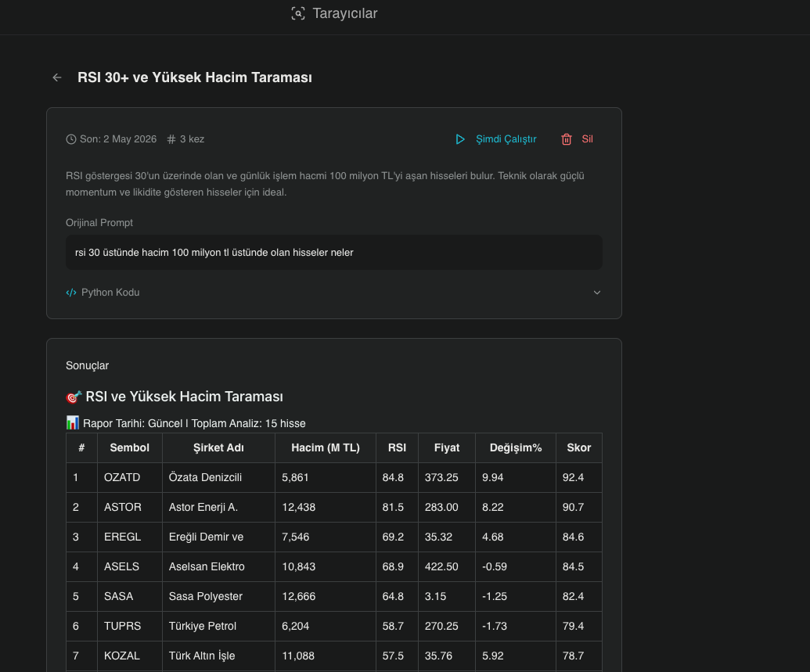Click Aselsan Elektro company name
The image size is (810, 672).
pos(206,566)
